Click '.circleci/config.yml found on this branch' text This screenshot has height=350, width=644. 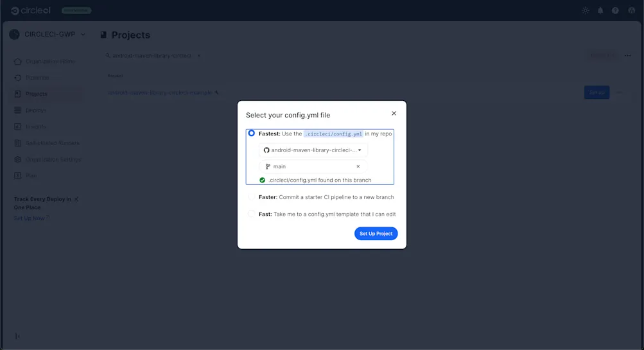[x=320, y=180]
